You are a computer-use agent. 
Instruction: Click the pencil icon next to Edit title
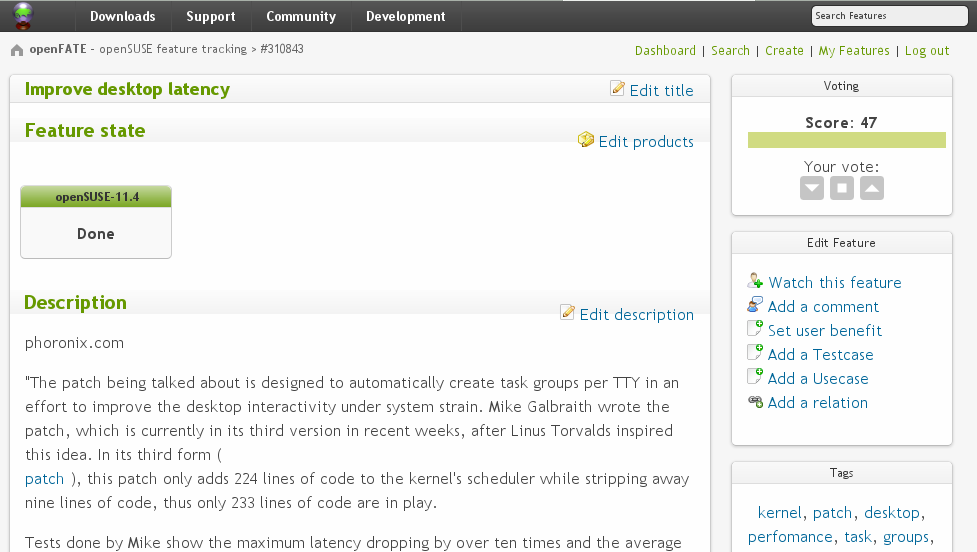point(617,88)
